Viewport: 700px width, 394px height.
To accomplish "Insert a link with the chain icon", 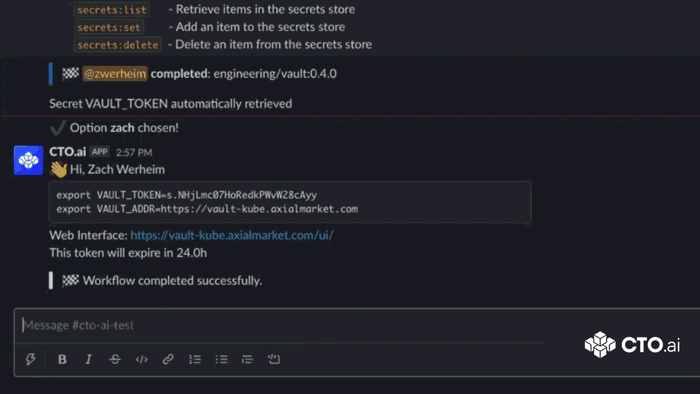I will point(168,359).
